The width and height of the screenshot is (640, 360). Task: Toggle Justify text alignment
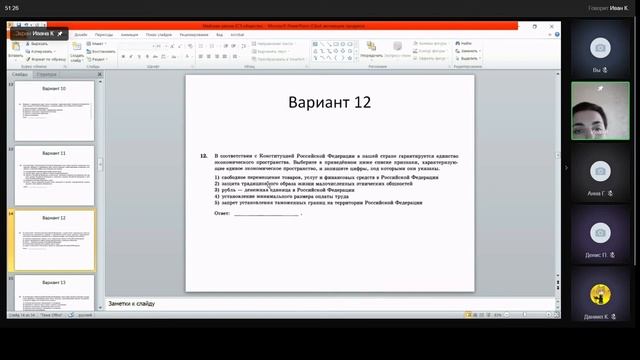[224, 56]
